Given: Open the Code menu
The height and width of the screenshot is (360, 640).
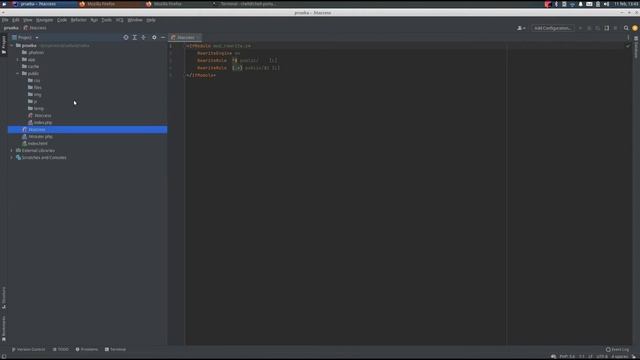Looking at the screenshot, I should (62, 20).
